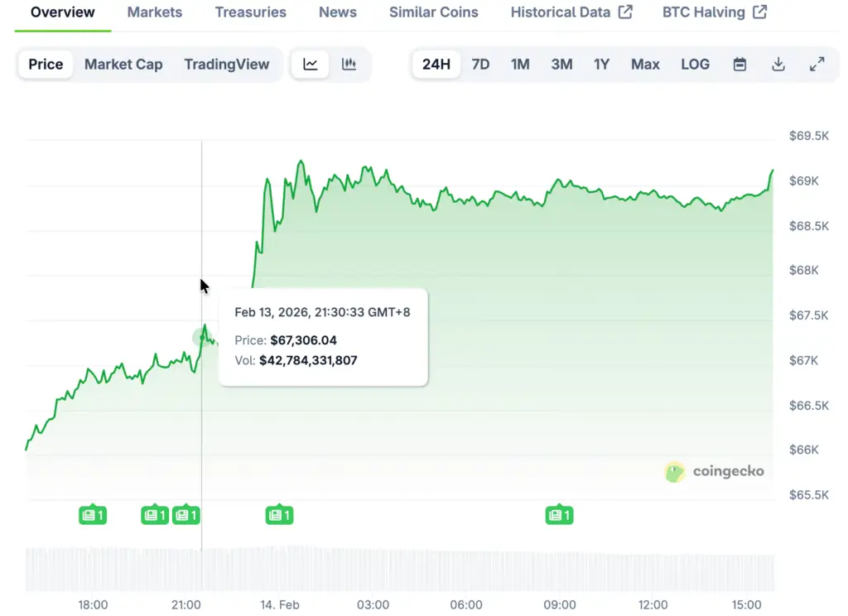Click the news marker near 09:00
The image size is (848, 616).
coord(559,515)
